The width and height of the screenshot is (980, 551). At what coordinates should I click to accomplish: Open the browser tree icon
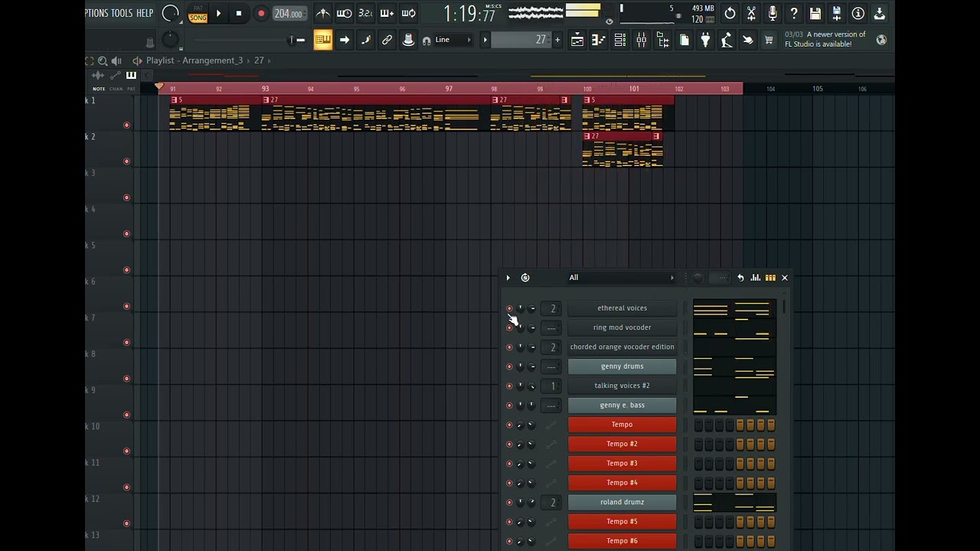(663, 40)
